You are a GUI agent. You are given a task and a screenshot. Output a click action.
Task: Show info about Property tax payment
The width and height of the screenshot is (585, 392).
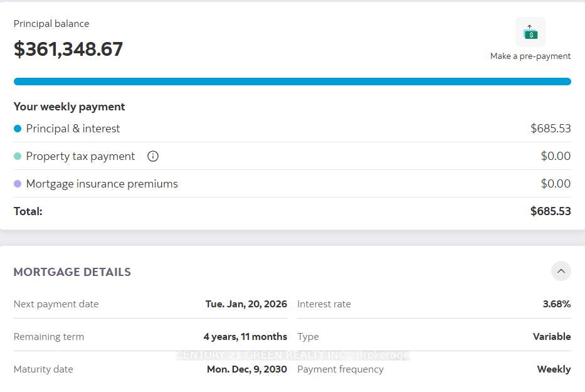pos(153,156)
